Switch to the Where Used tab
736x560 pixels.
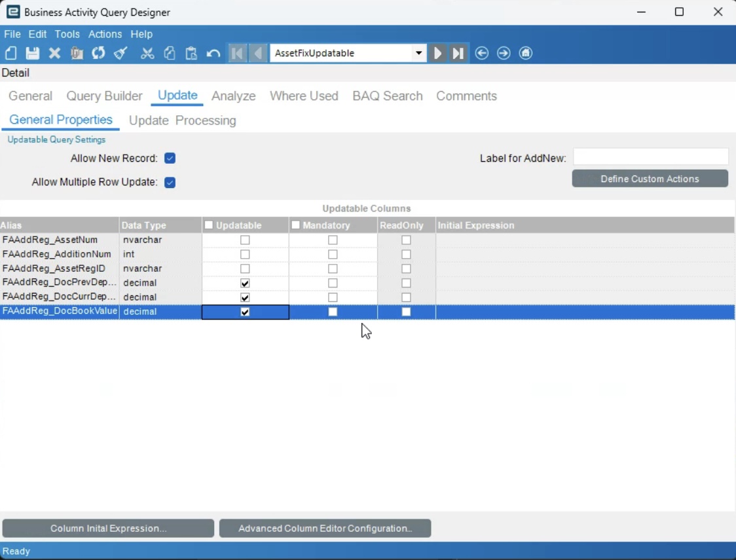304,96
